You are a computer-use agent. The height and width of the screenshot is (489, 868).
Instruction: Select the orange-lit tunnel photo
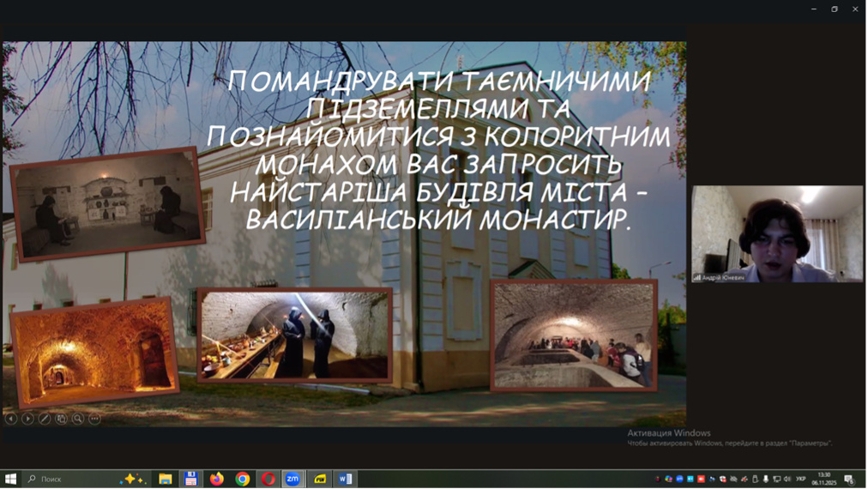(94, 353)
